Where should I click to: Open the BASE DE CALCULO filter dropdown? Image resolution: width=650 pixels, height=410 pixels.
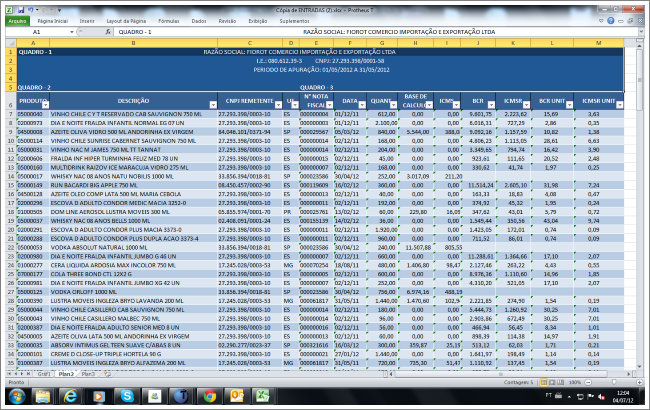pos(429,105)
